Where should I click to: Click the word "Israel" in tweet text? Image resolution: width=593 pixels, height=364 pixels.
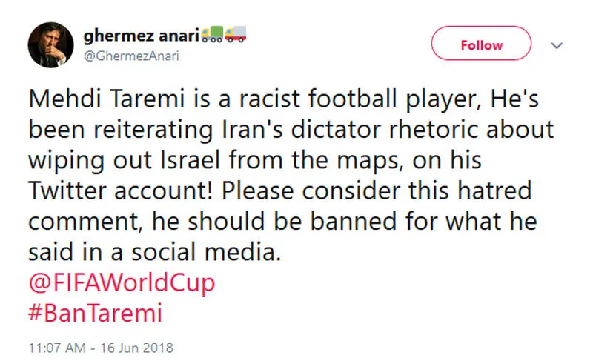[191, 160]
